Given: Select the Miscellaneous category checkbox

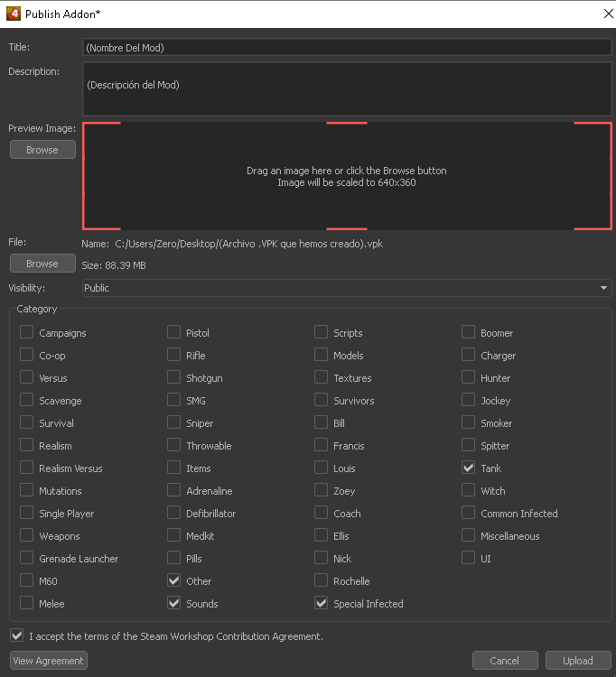Looking at the screenshot, I should 468,536.
